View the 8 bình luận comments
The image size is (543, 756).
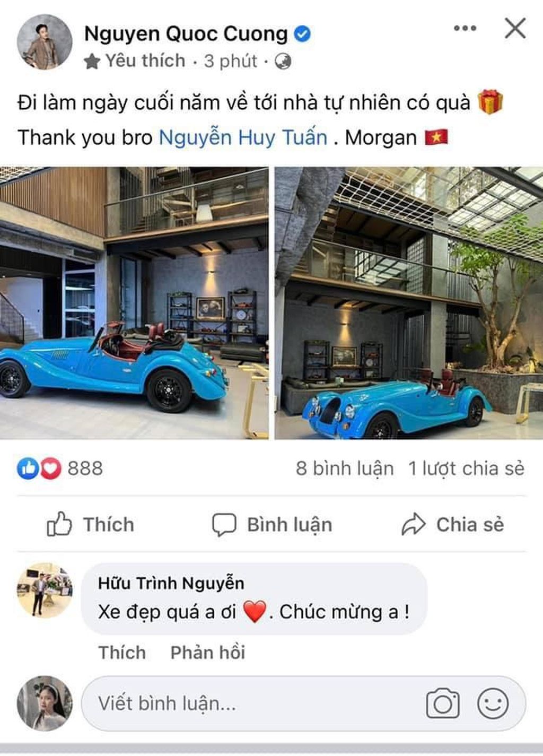point(345,468)
